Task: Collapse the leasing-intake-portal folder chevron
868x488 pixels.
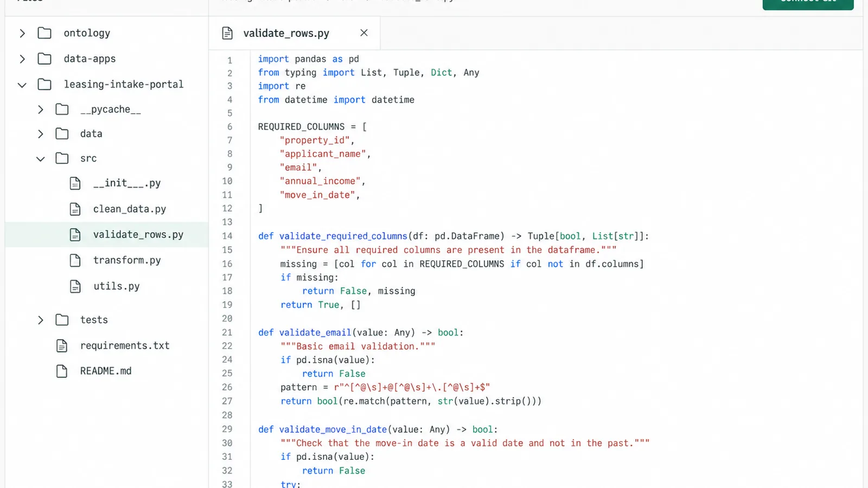Action: coord(22,85)
